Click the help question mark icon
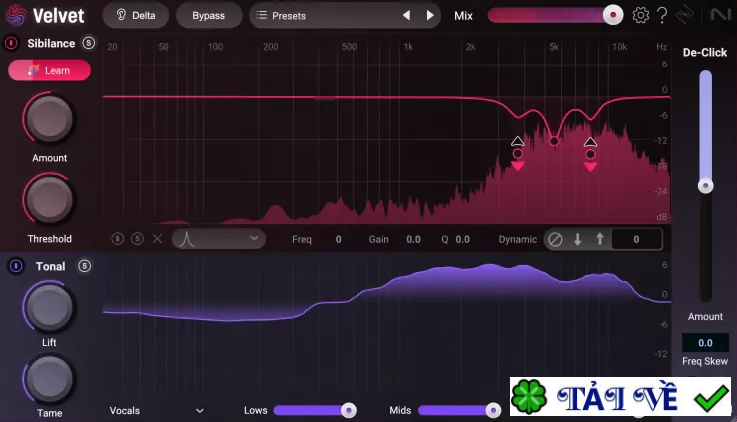The width and height of the screenshot is (737, 422). click(662, 16)
